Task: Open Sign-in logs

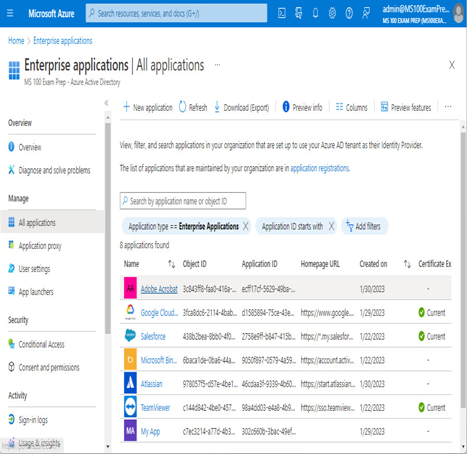Action: 28,419
